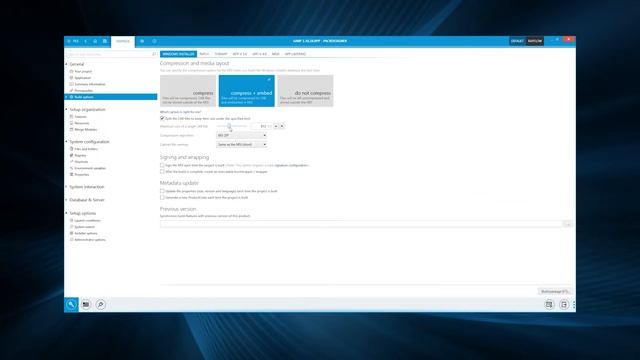Click the previous version browse button

point(568,224)
